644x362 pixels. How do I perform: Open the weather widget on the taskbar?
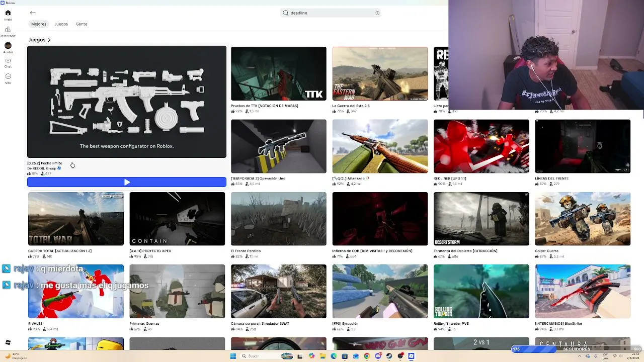click(x=16, y=356)
